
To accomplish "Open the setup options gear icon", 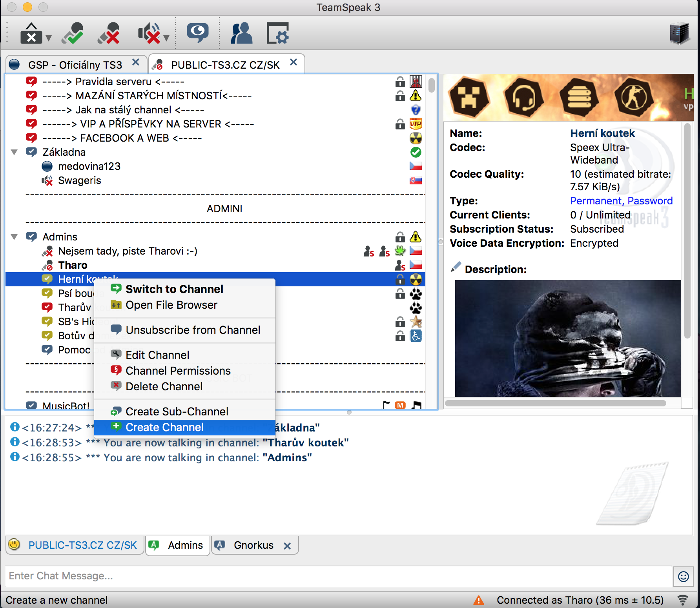I will pos(278,33).
